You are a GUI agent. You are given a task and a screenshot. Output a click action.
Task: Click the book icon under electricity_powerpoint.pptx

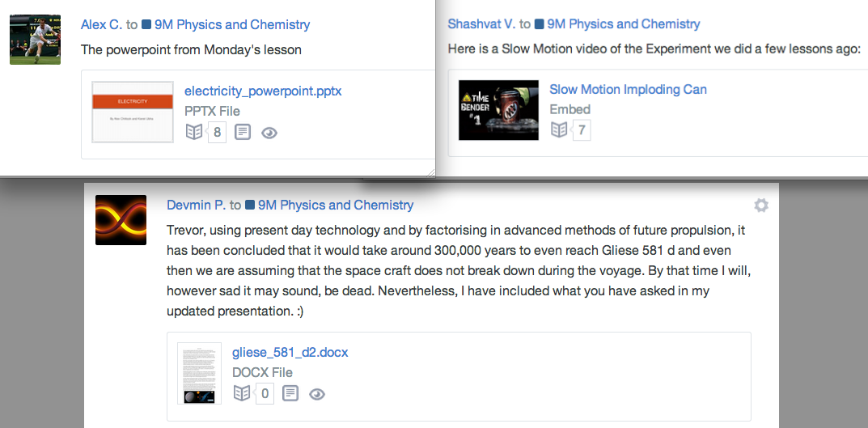194,132
